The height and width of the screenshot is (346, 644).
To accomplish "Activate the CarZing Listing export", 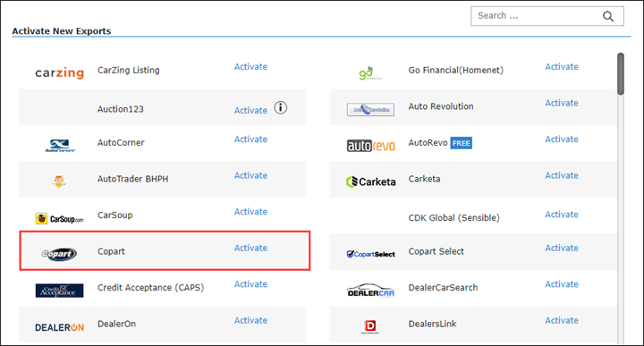I will [x=250, y=66].
